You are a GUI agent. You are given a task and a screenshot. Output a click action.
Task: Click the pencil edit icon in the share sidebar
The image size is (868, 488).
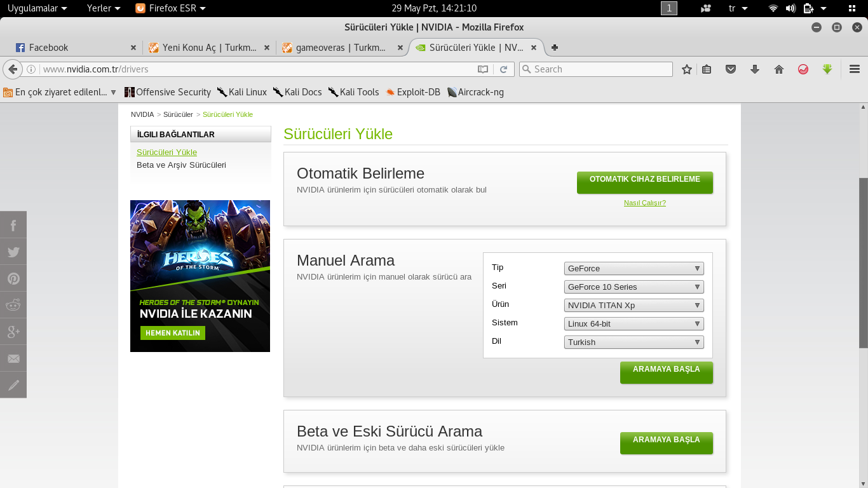tap(13, 385)
